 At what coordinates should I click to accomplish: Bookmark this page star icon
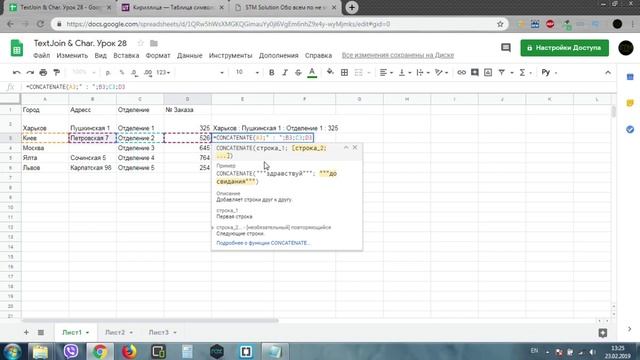click(500, 24)
